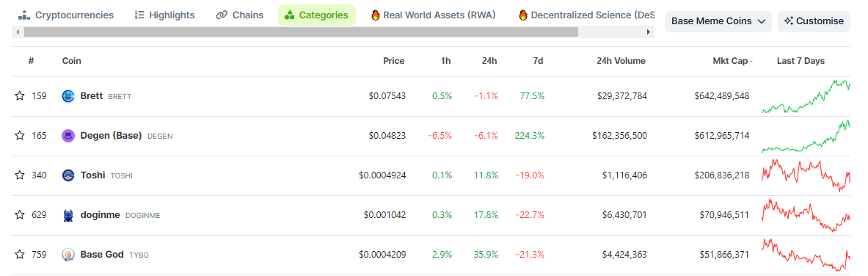Click the doginme dog icon
Image resolution: width=868 pixels, height=276 pixels.
[68, 215]
